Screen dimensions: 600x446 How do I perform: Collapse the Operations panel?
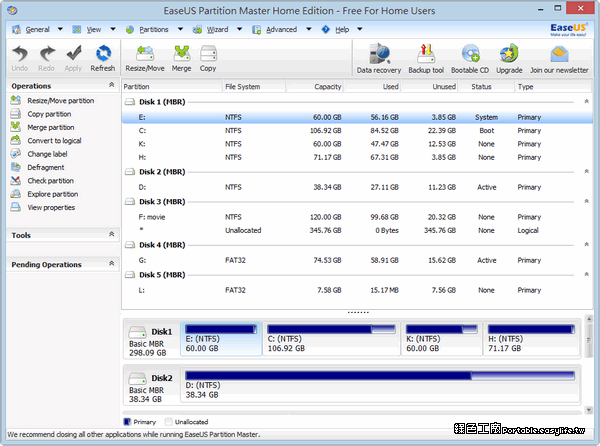pos(111,85)
